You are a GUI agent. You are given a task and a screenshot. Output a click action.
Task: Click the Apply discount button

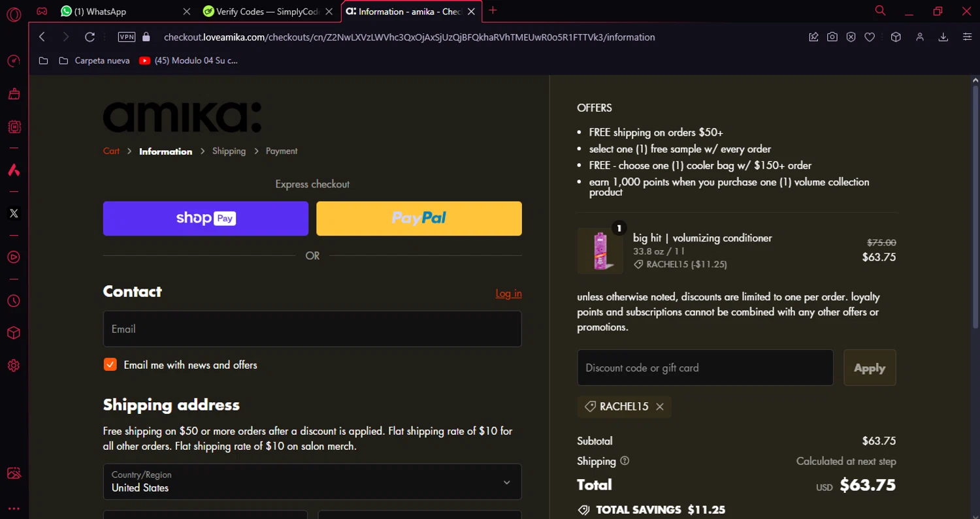870,368
